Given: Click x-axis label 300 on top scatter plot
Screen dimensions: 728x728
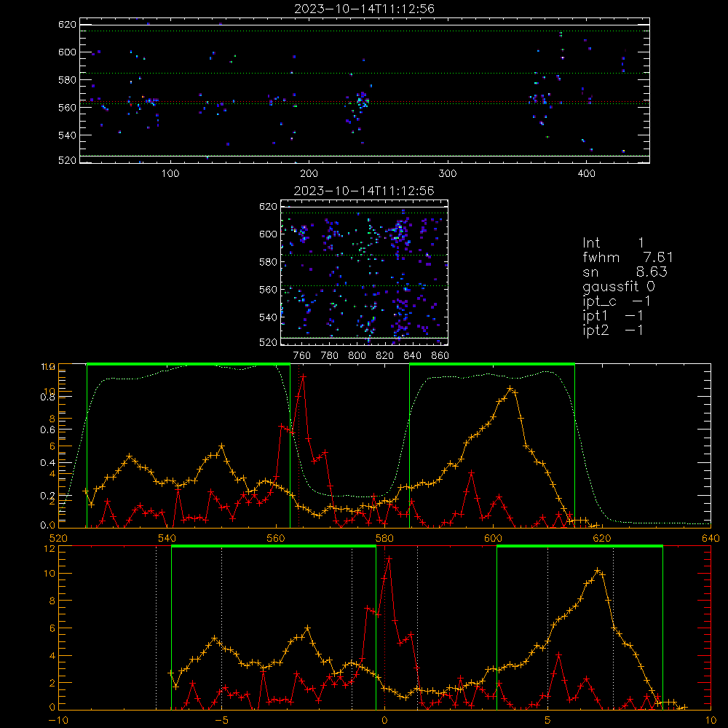Looking at the screenshot, I should pos(448,174).
